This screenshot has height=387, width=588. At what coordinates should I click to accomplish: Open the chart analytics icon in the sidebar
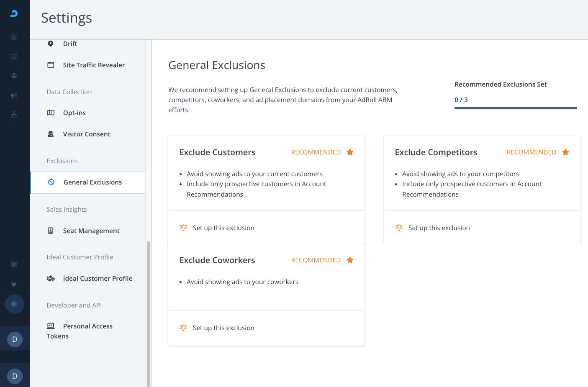coord(14,56)
